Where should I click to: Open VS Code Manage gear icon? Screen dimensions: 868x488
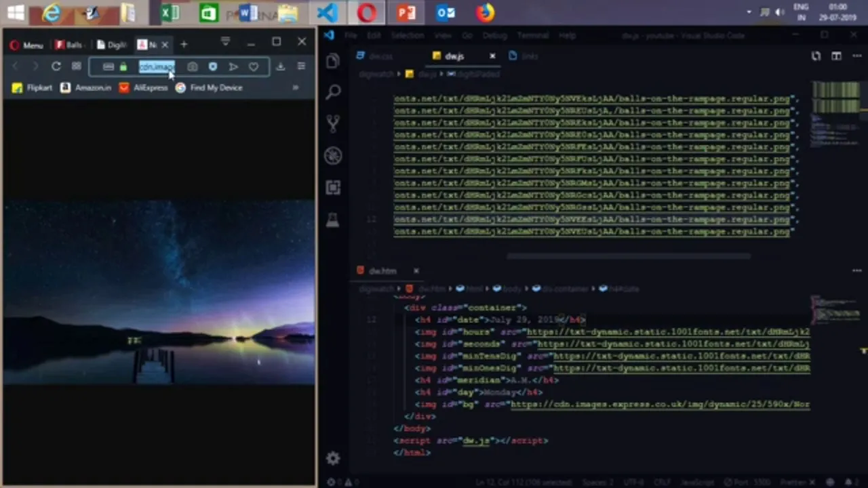click(332, 459)
